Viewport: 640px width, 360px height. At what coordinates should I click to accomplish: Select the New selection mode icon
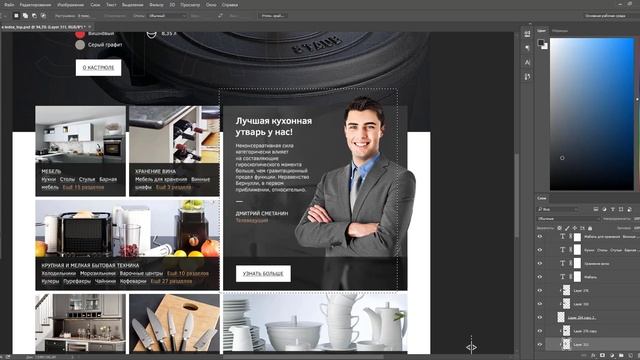(16, 16)
